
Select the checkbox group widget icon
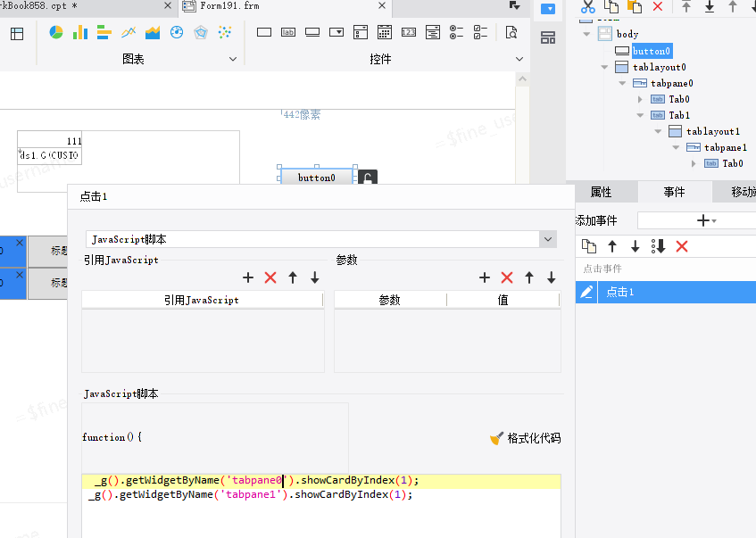[x=481, y=32]
